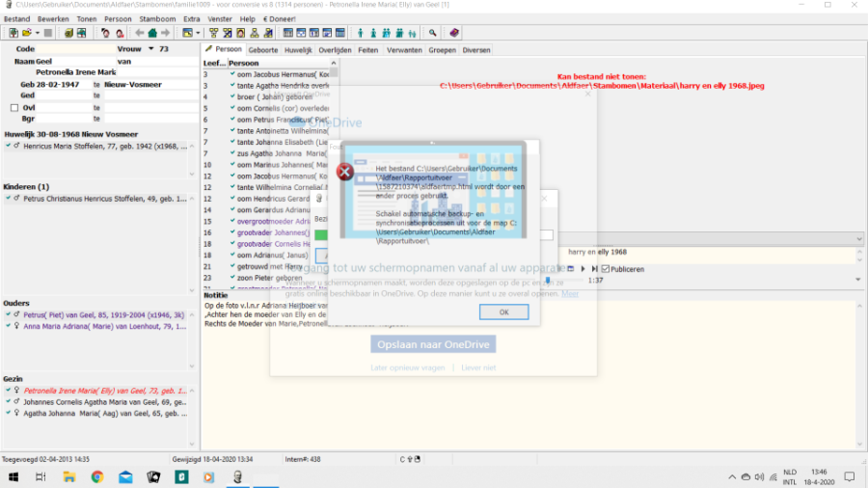Open the Extra menu
The width and height of the screenshot is (868, 488).
coord(192,18)
